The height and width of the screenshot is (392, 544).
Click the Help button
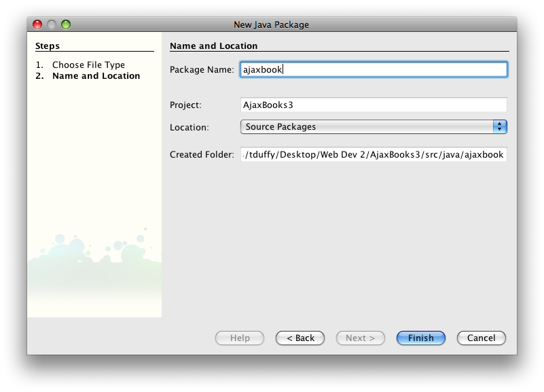(240, 338)
